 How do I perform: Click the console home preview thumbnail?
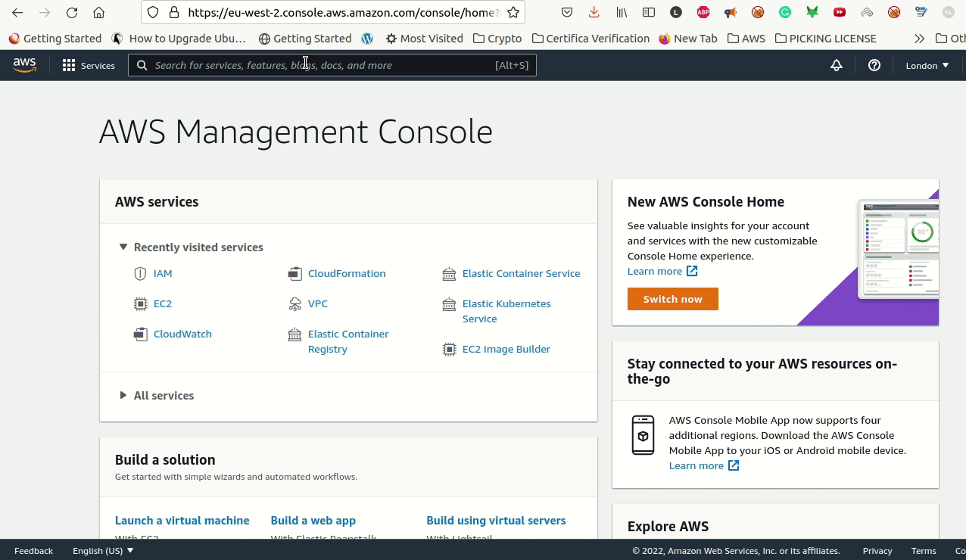(x=899, y=250)
